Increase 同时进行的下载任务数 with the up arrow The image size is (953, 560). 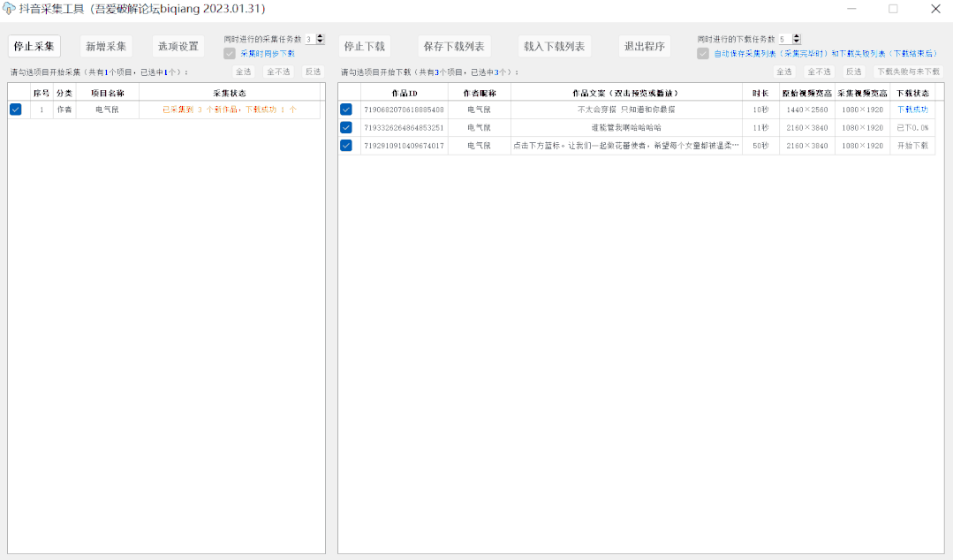click(797, 36)
